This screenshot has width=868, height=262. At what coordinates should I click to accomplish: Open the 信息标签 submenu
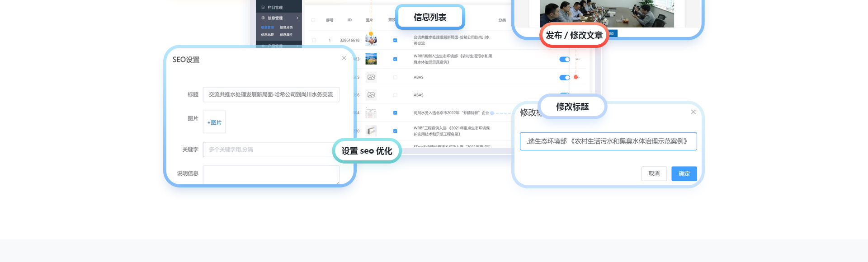(267, 35)
